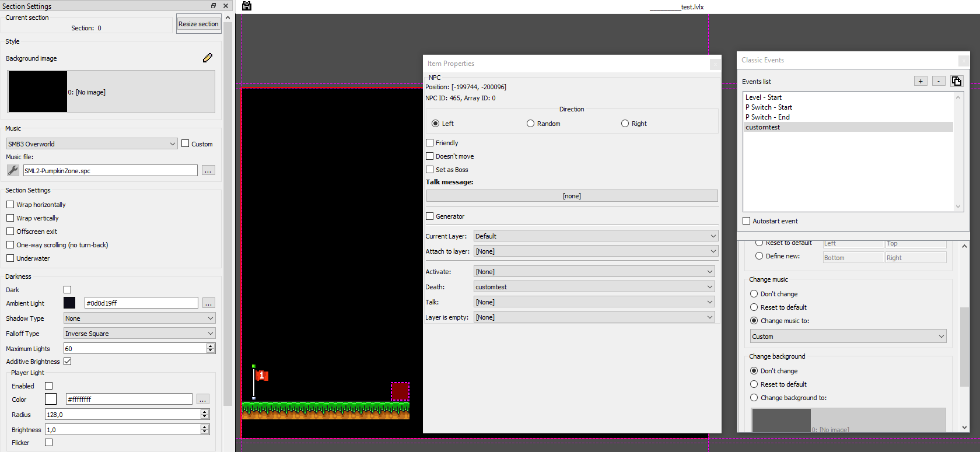
Task: Click Player Light white color swatch
Action: coord(51,399)
